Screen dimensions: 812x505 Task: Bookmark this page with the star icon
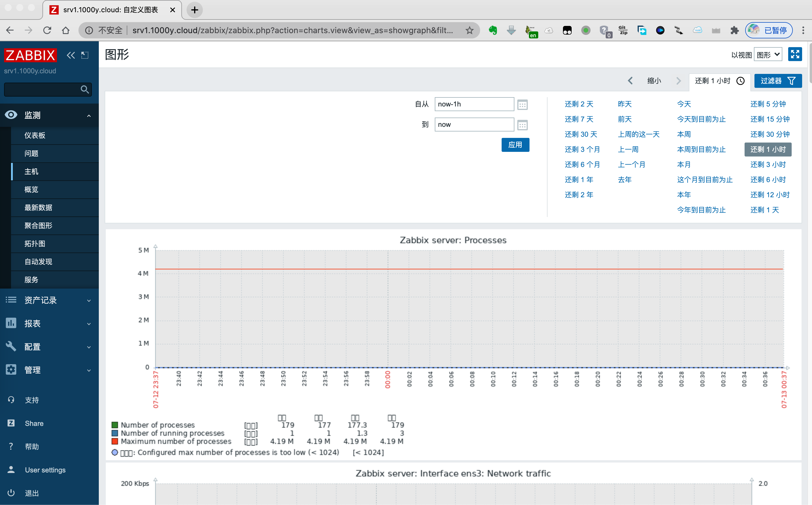pyautogui.click(x=469, y=30)
